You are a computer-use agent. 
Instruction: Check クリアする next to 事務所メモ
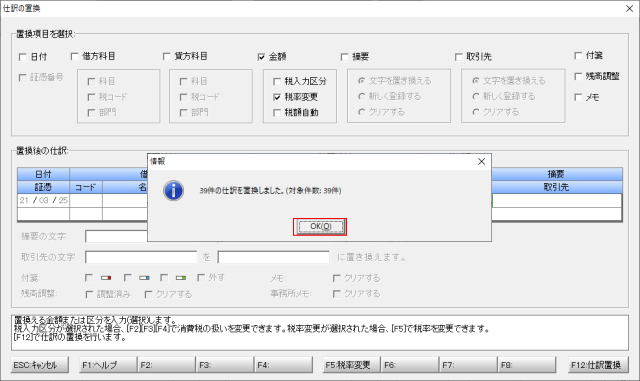[337, 294]
